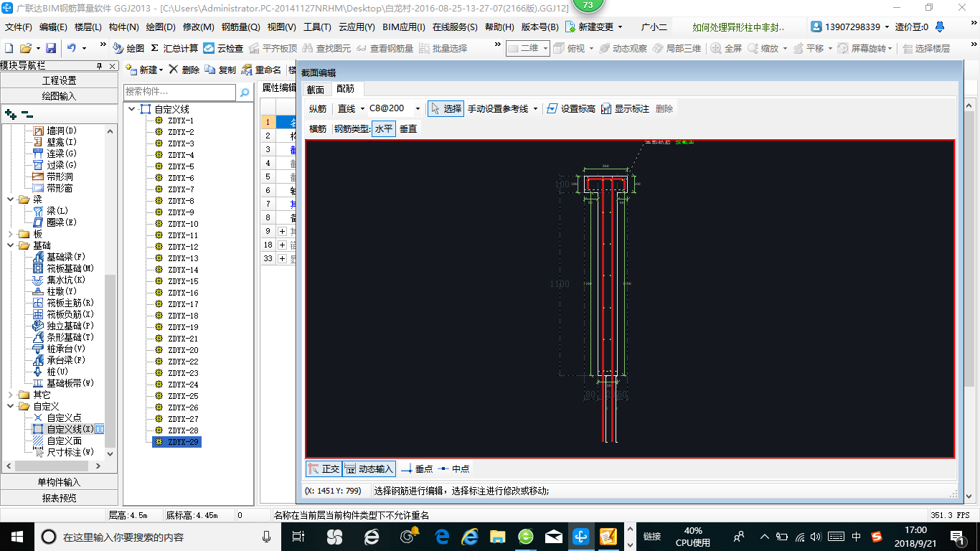Run 汇总计算 summary calculation
Viewport: 980px width, 551px height.
pos(174,48)
